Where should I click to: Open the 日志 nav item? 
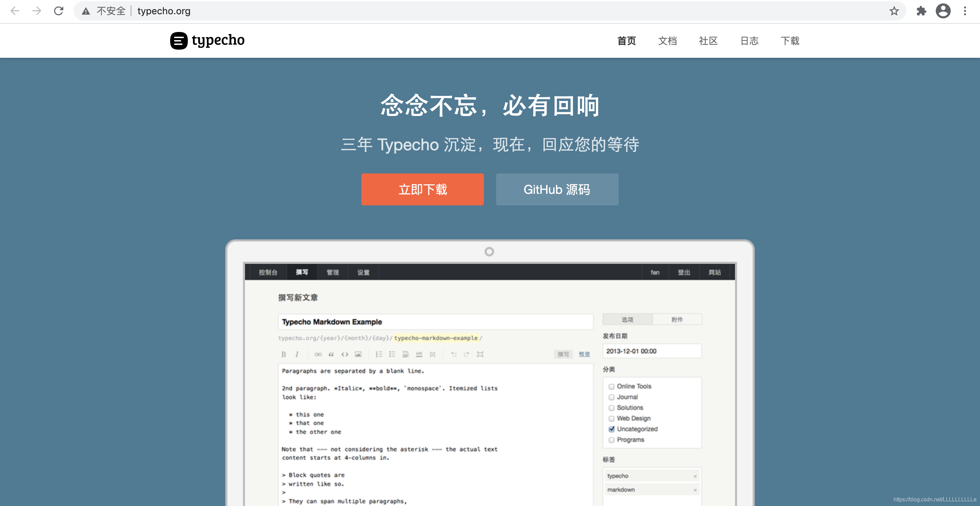[x=749, y=41]
